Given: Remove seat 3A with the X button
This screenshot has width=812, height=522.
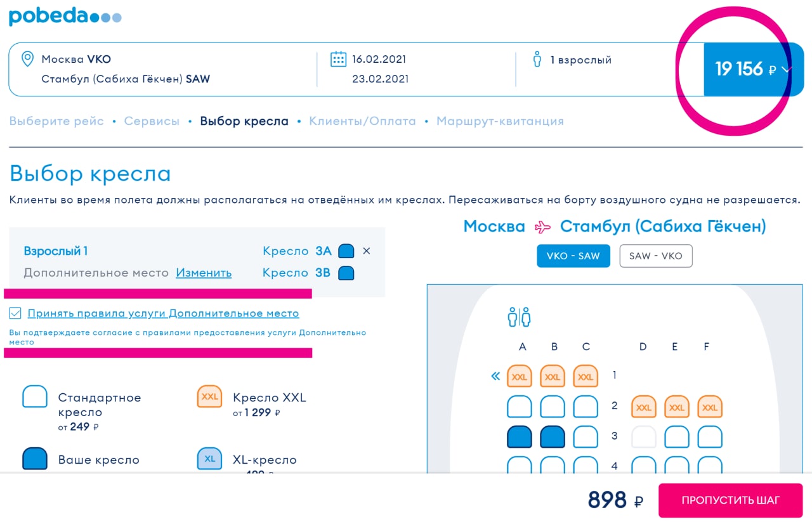Looking at the screenshot, I should 366,251.
